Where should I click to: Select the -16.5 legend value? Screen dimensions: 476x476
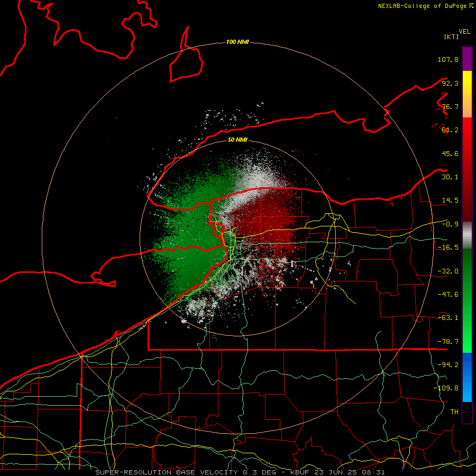point(448,248)
